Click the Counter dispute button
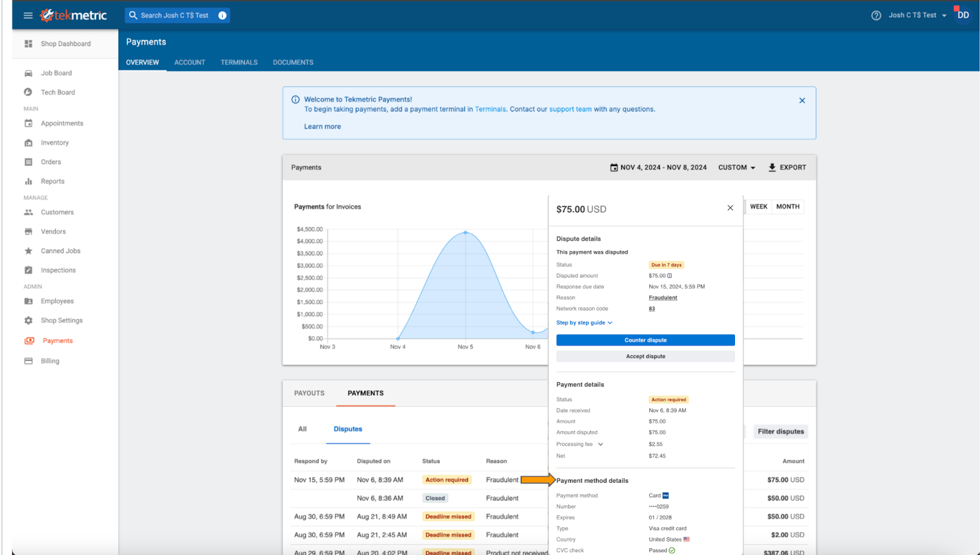This screenshot has width=980, height=555. pos(646,341)
